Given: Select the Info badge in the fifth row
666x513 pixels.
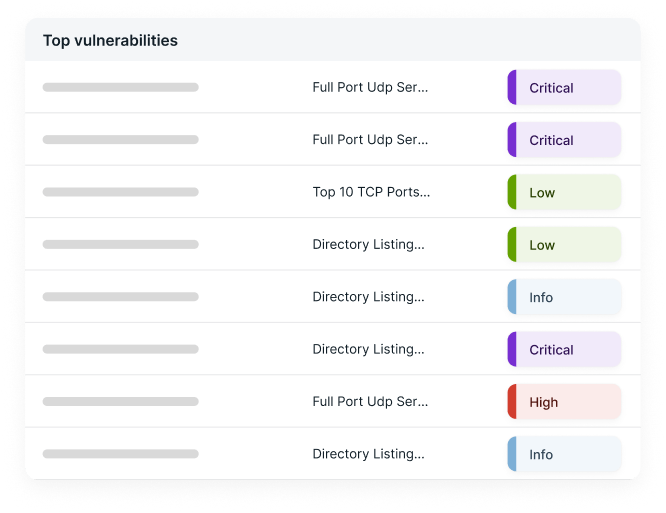Looking at the screenshot, I should click(x=564, y=297).
